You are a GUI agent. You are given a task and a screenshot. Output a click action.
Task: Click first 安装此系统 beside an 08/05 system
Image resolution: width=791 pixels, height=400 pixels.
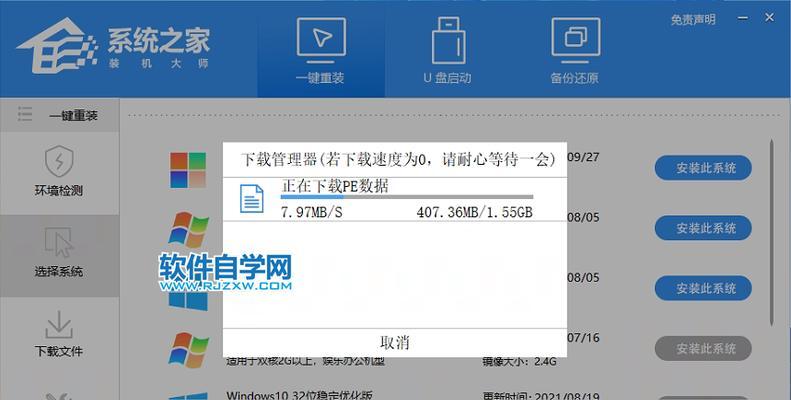tap(703, 228)
